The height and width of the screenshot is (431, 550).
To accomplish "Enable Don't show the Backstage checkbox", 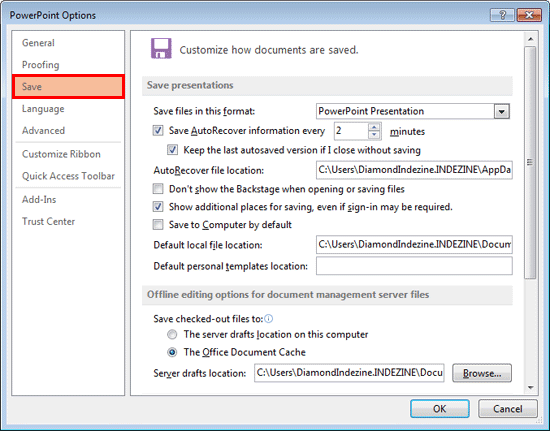I will click(158, 189).
